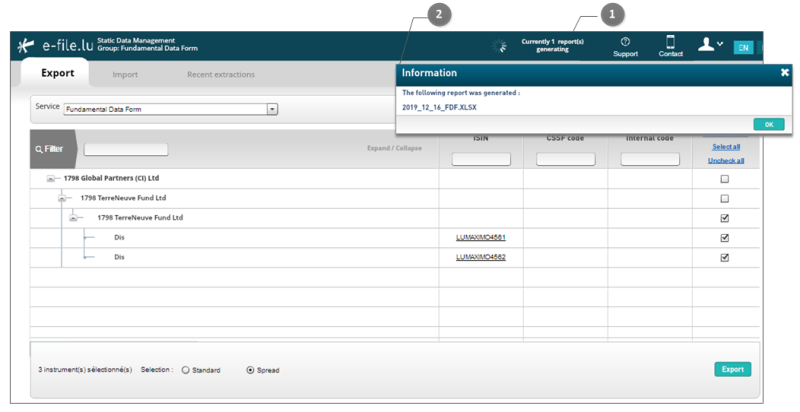Switch language with the EN button
Screen dimensions: 800x412
point(743,47)
